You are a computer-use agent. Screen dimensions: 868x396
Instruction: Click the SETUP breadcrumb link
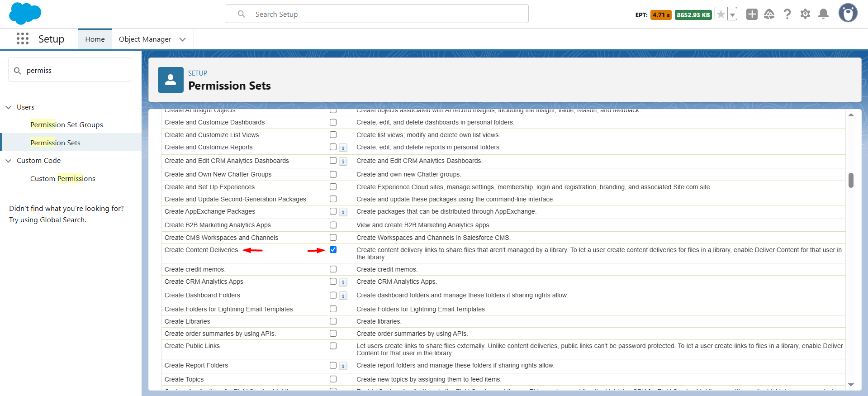pyautogui.click(x=198, y=73)
